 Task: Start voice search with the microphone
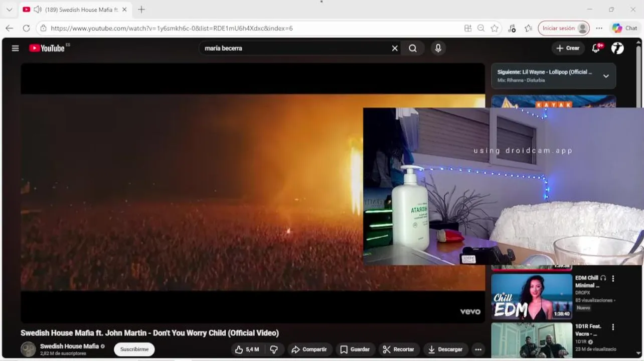pos(438,48)
